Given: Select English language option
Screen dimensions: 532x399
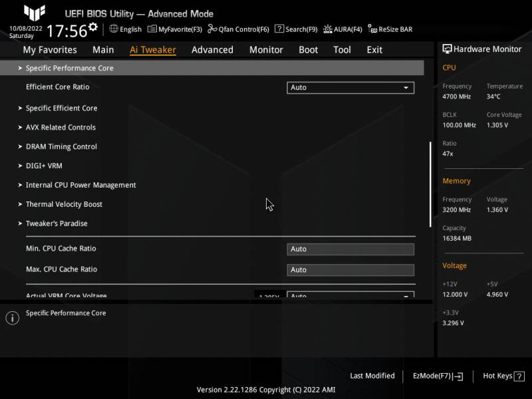Looking at the screenshot, I should coord(130,29).
